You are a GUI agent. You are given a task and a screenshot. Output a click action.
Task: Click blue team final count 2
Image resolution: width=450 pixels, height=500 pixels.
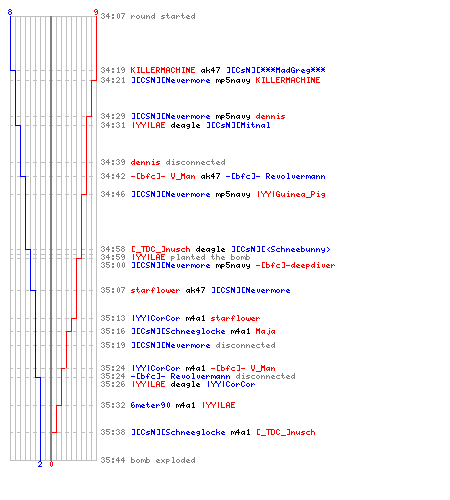point(40,464)
